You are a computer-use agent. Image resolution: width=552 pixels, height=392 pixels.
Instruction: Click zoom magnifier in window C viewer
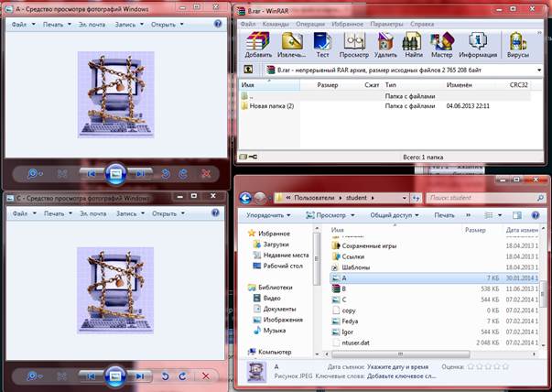(x=34, y=376)
